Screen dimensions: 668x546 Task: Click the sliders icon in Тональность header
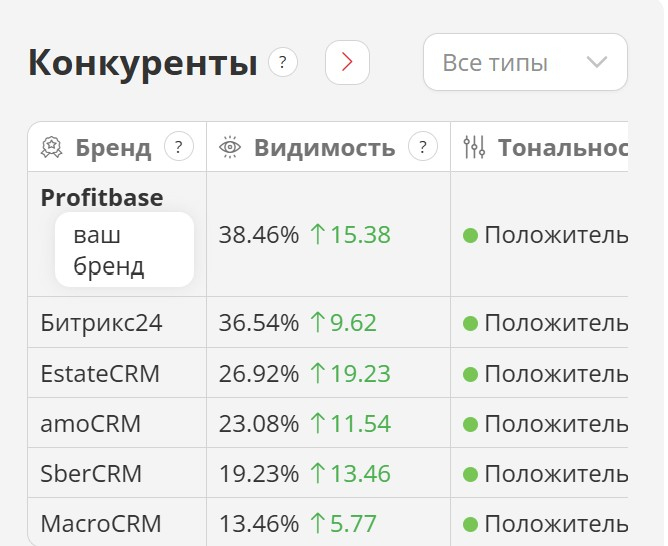click(474, 148)
